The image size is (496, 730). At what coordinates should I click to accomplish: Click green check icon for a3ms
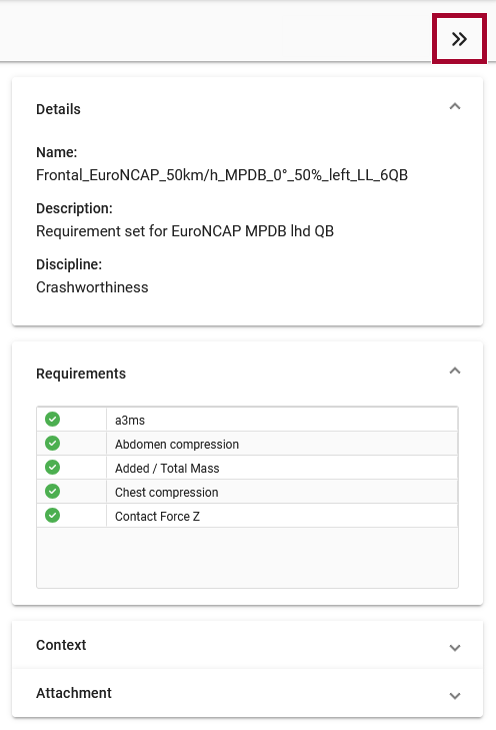tap(53, 419)
